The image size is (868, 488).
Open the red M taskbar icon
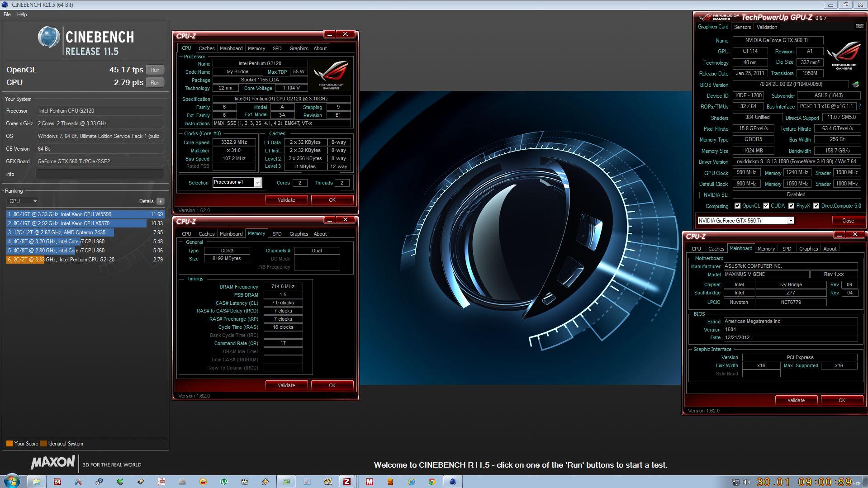pos(370,482)
